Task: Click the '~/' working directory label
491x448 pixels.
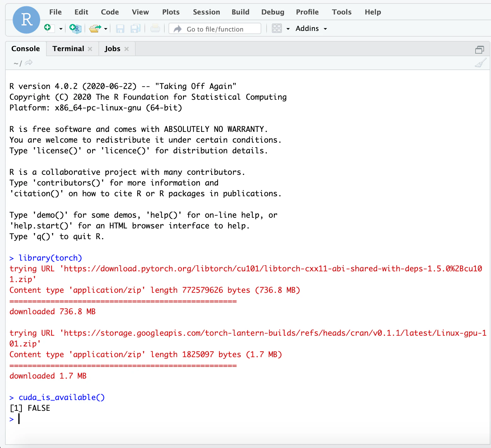Action: coord(18,63)
